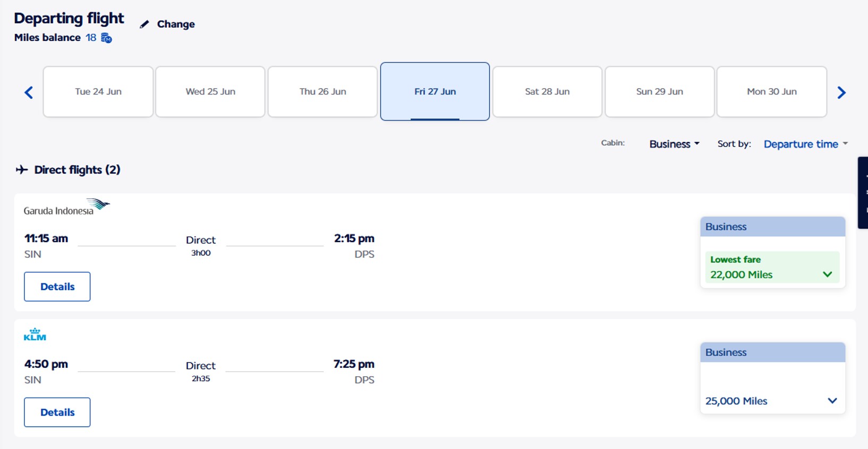Click the Garuda Indonesia airline logo
Screen dimensions: 868x449
[66, 207]
